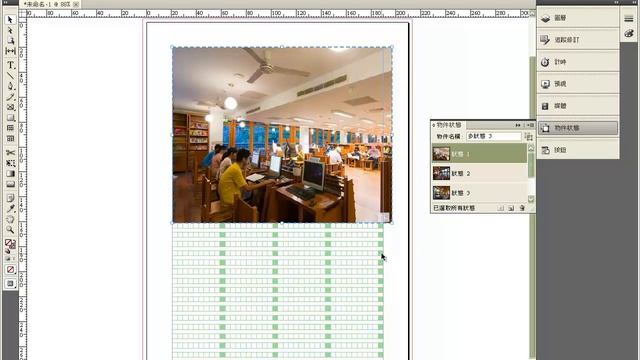Open the 圖層 (Layers) panel
640x360 pixels.
point(578,18)
